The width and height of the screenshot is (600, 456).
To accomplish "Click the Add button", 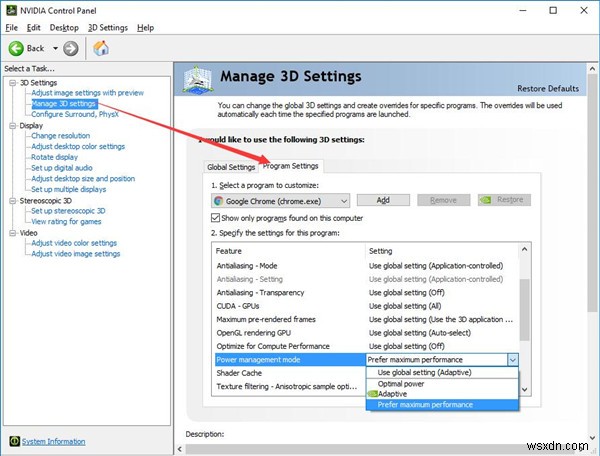I will click(383, 200).
